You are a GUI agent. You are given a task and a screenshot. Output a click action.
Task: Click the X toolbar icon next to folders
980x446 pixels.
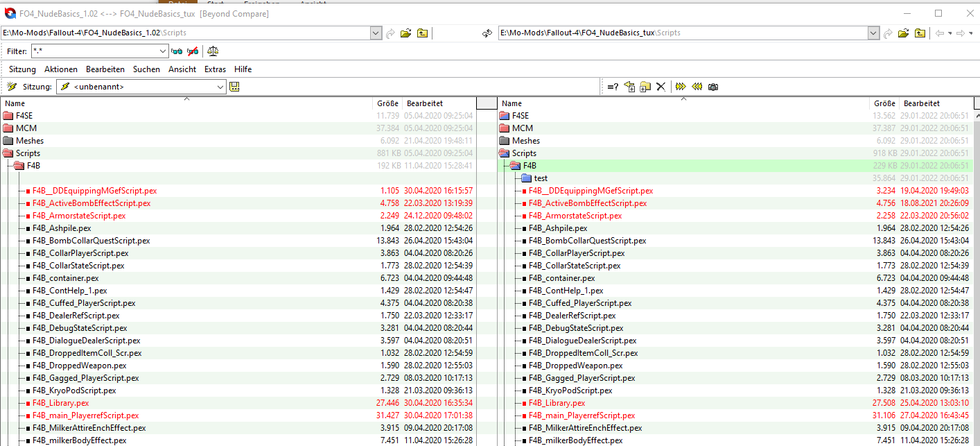[x=660, y=87]
